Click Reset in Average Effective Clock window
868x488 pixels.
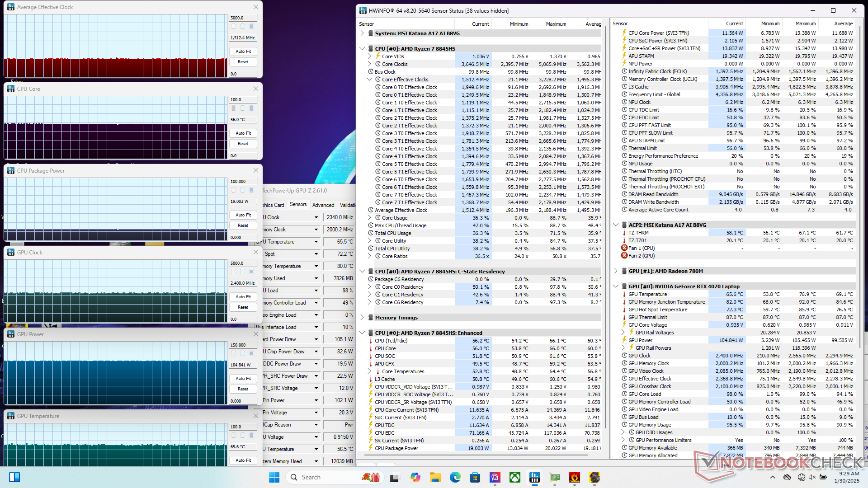(243, 62)
